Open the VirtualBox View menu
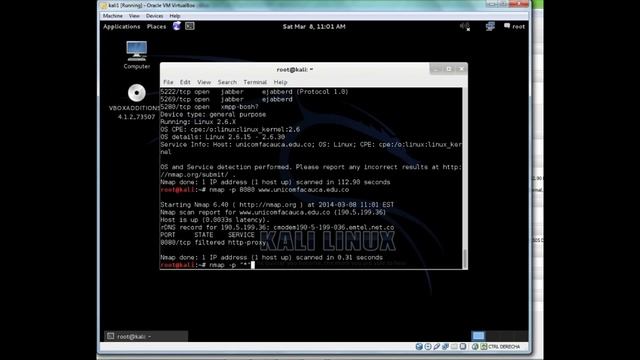 click(x=134, y=16)
